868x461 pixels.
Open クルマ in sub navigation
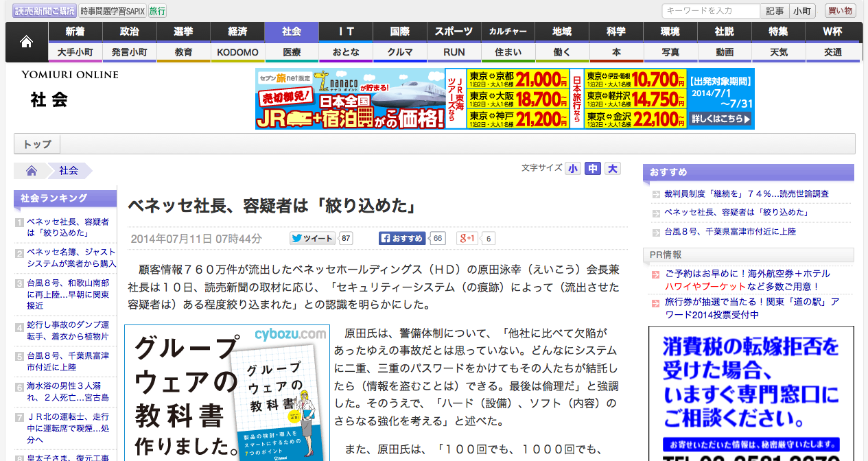[400, 52]
